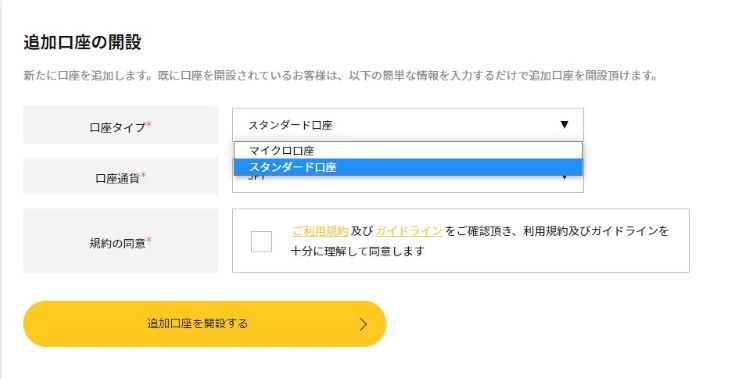This screenshot has width=750, height=379.
Task: Click the description text starting with 新たに口座を追加します
Action: pos(342,76)
